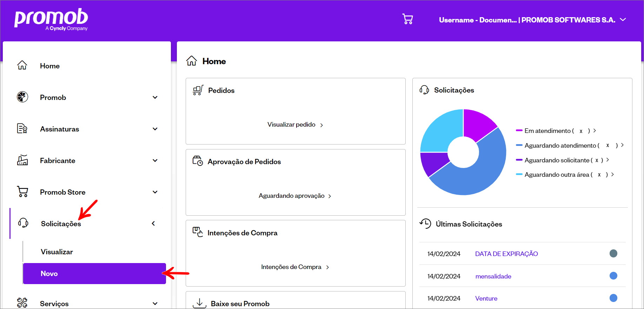
Task: Click the Solicitações card headset icon
Action: (x=424, y=90)
